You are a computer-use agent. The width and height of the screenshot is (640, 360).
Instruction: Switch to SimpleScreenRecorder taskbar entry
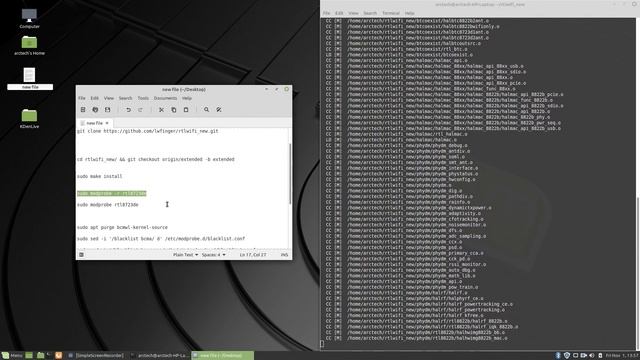(x=96, y=356)
